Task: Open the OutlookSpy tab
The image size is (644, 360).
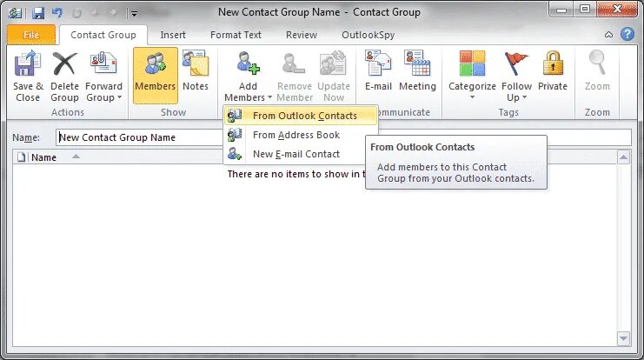Action: [368, 35]
